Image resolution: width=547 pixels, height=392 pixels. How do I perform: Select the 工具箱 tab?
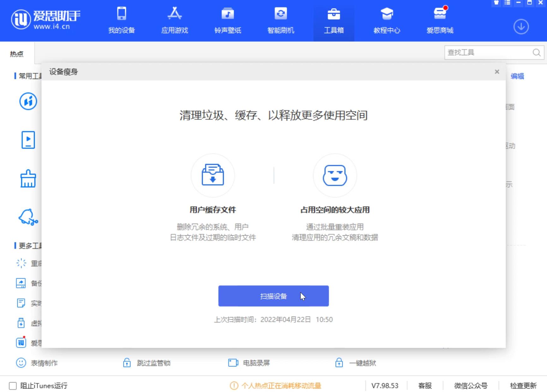(x=334, y=21)
